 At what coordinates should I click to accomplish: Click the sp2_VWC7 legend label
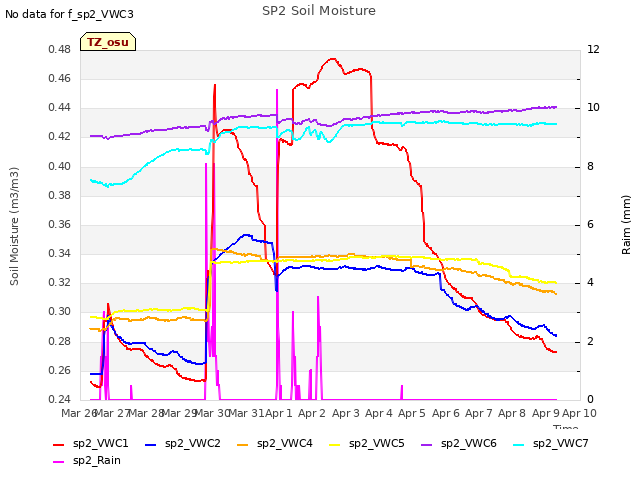(x=560, y=443)
